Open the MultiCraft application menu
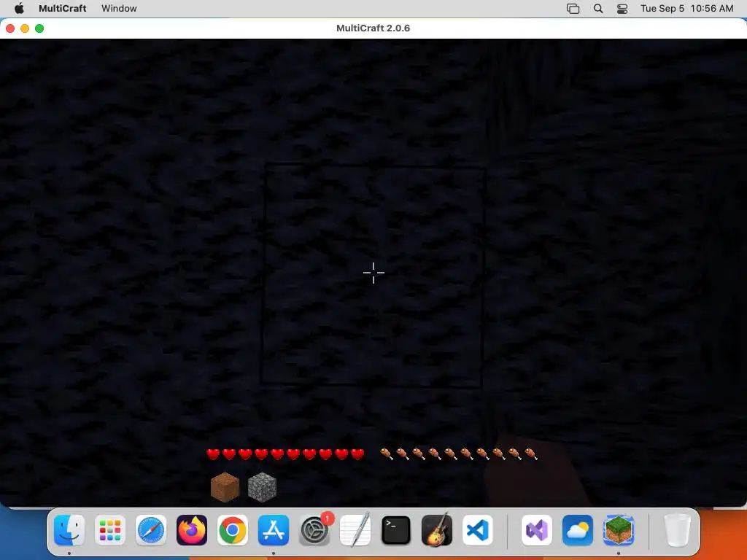747x560 pixels. point(63,8)
